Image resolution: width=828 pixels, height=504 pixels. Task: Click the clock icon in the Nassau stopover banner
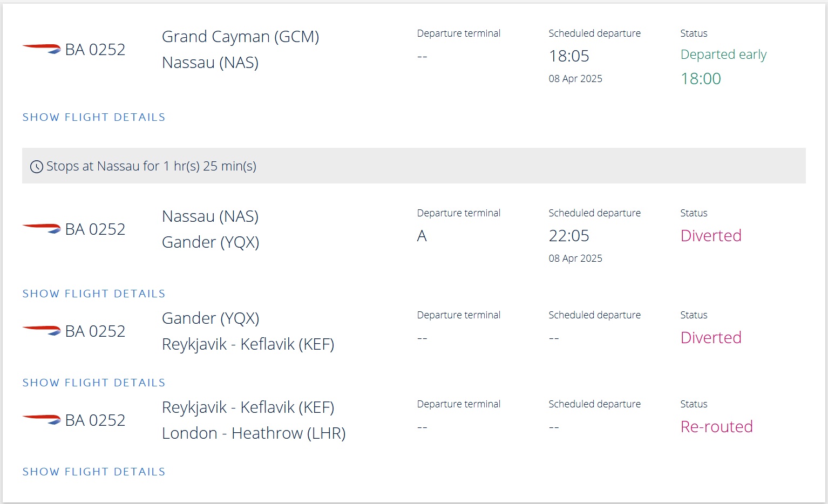tap(36, 166)
